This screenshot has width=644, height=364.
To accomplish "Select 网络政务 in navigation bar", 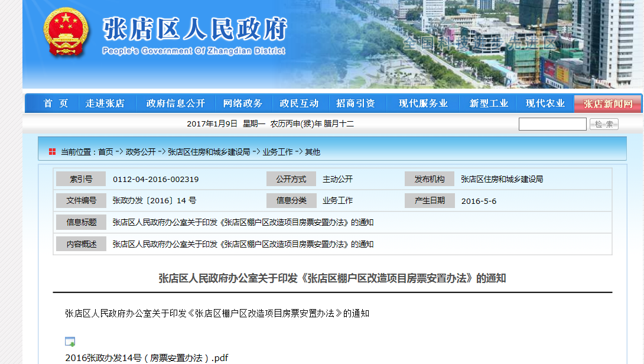I will (243, 103).
